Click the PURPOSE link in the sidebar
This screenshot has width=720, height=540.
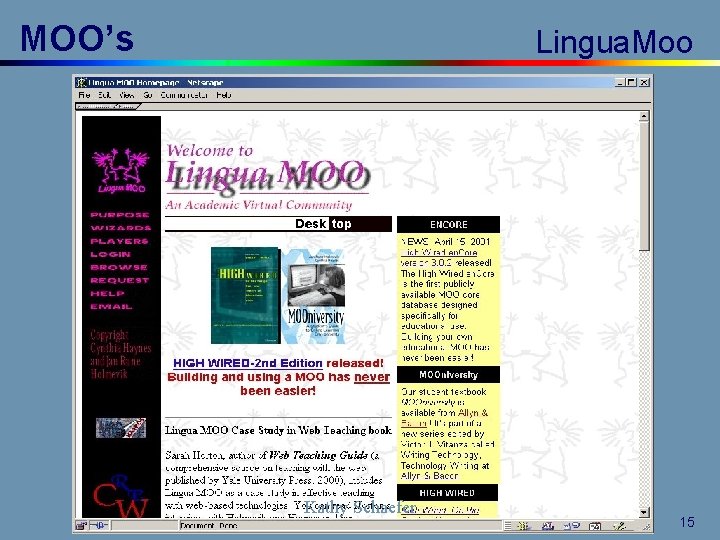(x=120, y=215)
